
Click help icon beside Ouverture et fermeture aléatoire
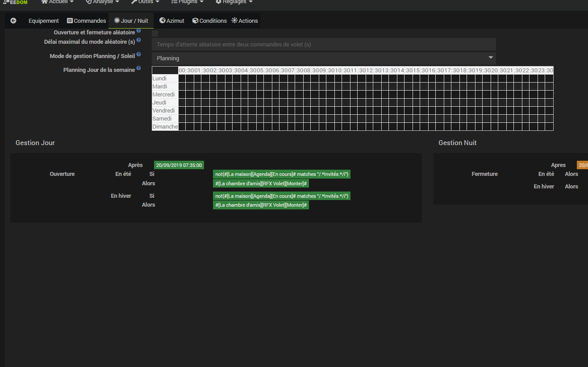coord(138,31)
